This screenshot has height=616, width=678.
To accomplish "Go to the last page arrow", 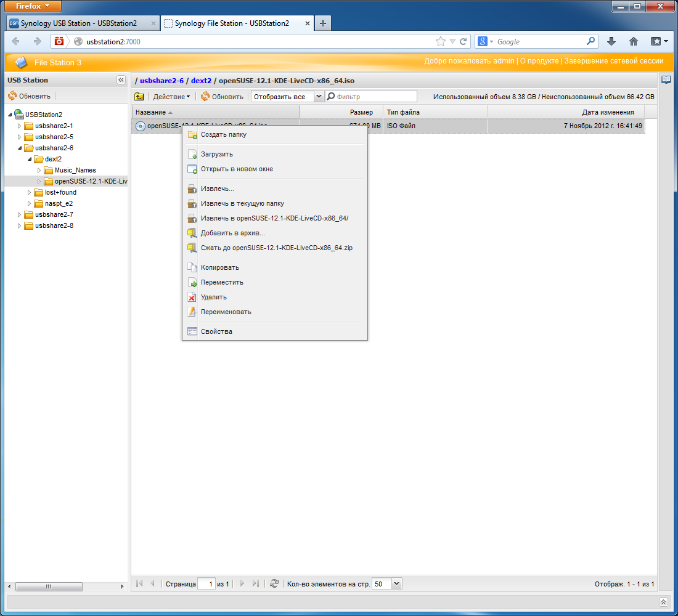I will pyautogui.click(x=256, y=583).
